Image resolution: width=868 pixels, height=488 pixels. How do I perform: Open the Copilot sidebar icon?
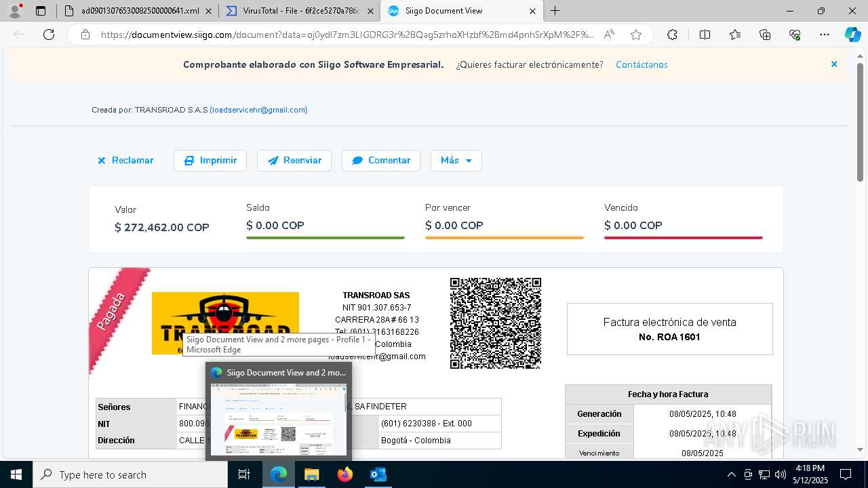852,35
